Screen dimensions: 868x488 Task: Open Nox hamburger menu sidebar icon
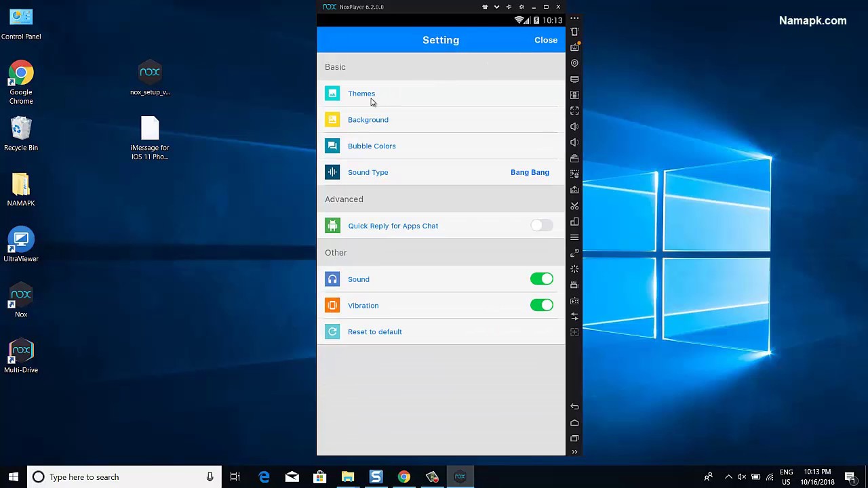(574, 237)
